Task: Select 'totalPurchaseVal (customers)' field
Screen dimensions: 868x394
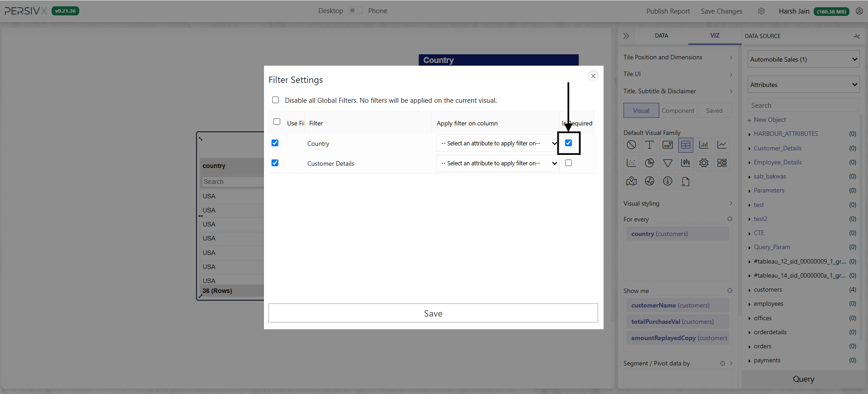Action: click(x=677, y=322)
